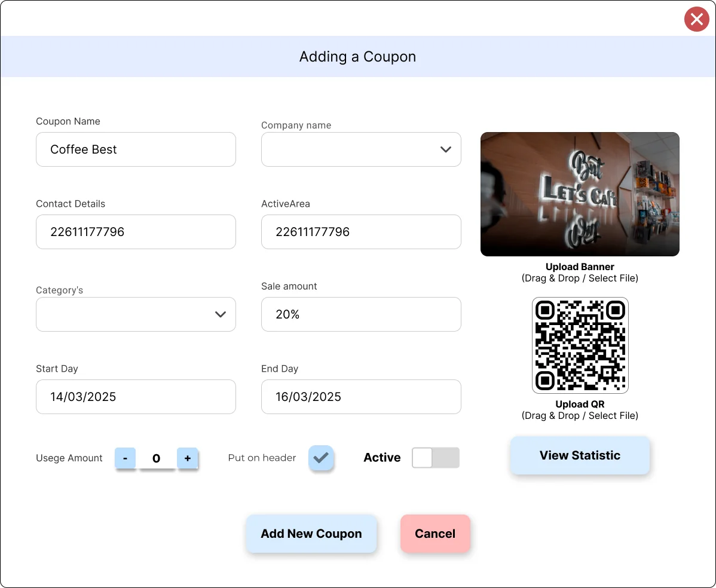Click the Usege Amount label
The width and height of the screenshot is (716, 588).
click(69, 458)
